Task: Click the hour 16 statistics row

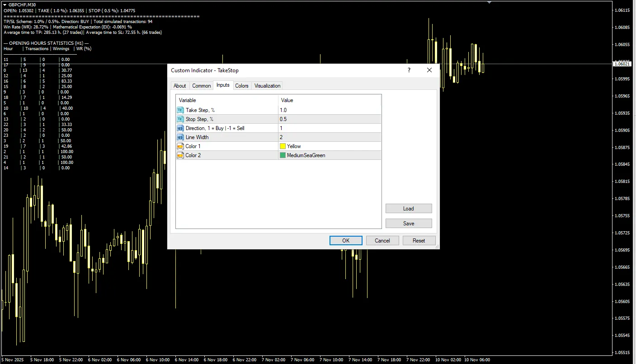Action: (37, 81)
